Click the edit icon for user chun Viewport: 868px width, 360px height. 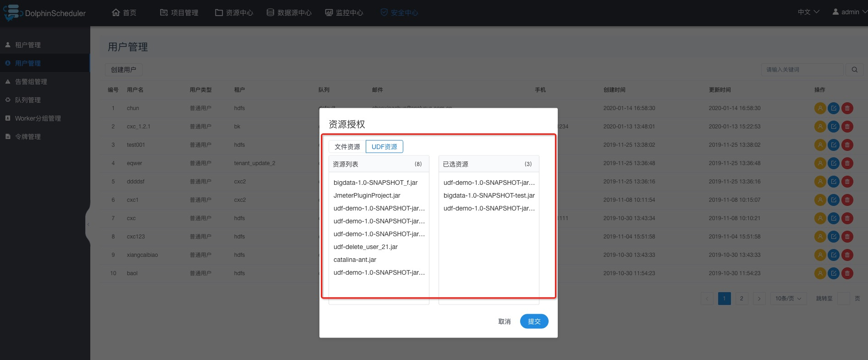pyautogui.click(x=834, y=108)
